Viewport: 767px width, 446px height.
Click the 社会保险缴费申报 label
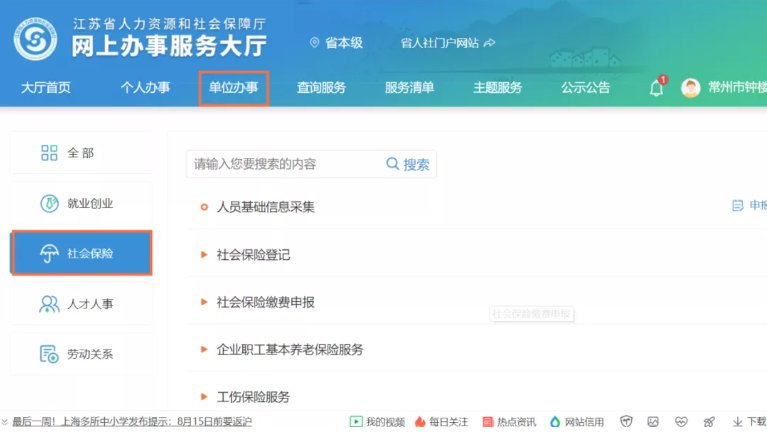tap(265, 302)
